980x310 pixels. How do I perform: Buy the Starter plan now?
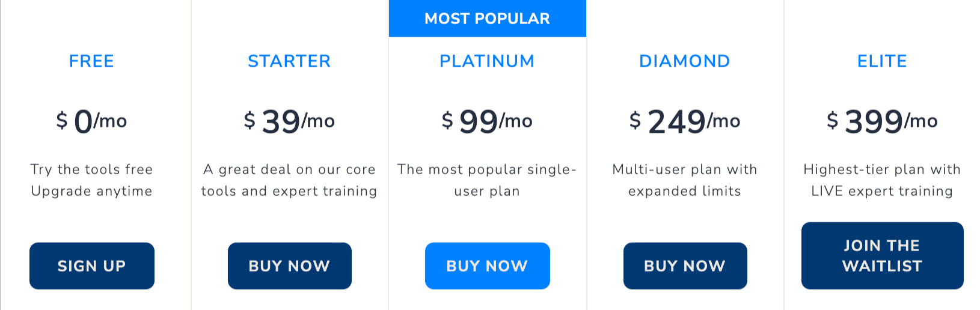click(290, 266)
